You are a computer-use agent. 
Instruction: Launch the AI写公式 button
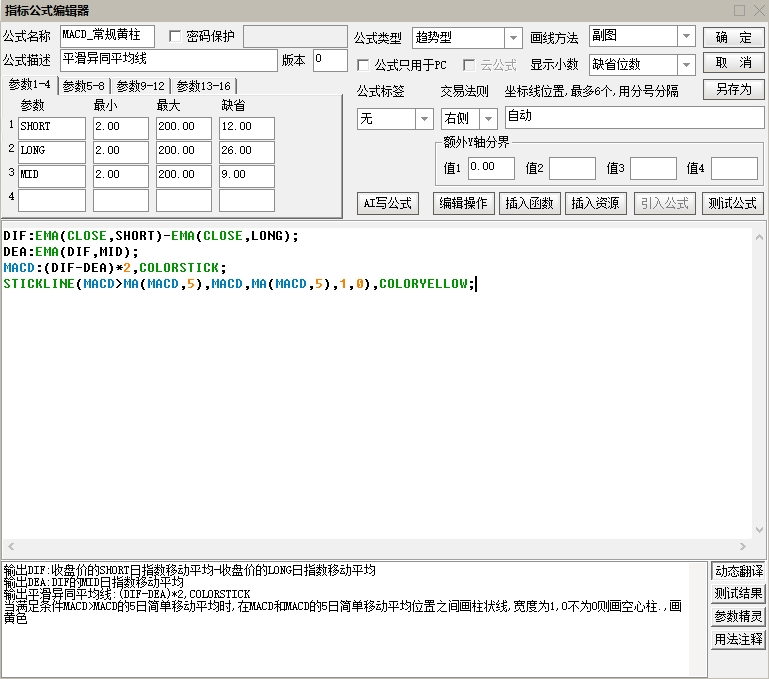[x=387, y=203]
